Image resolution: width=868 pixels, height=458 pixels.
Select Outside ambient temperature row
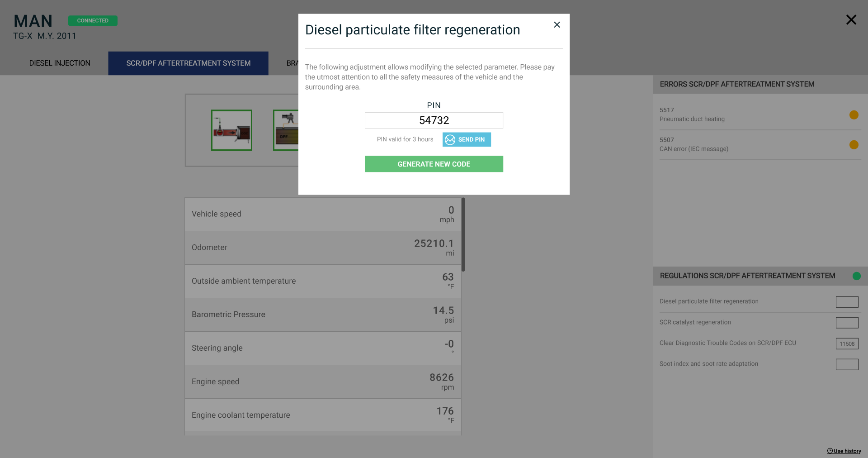[323, 281]
